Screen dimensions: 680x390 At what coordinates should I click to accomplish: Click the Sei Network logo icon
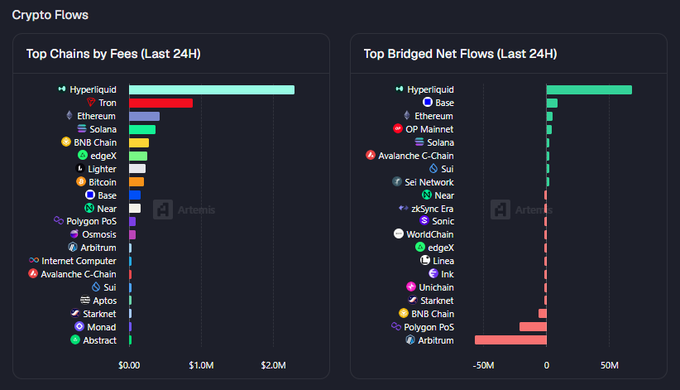click(x=397, y=181)
